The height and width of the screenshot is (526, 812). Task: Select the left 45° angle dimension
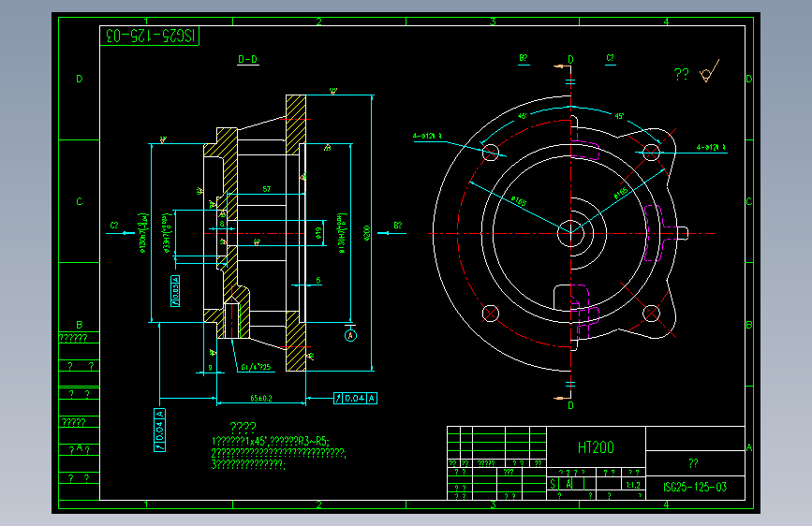[x=522, y=116]
